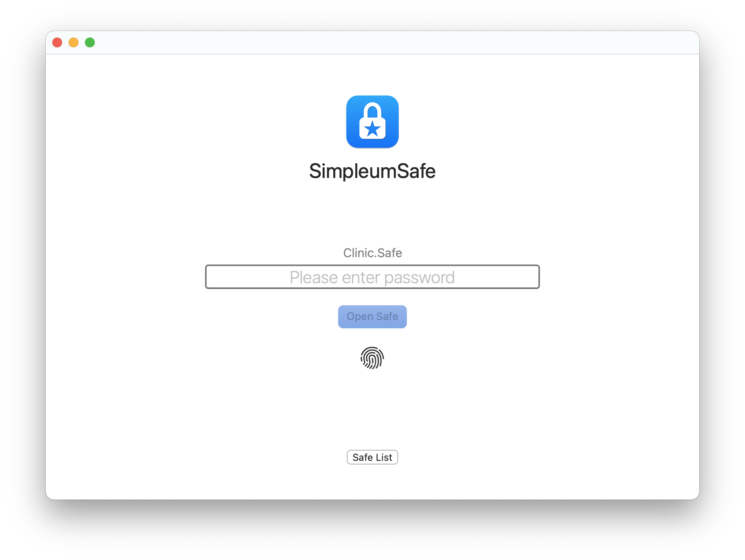Click the red close window button
Image resolution: width=745 pixels, height=560 pixels.
pyautogui.click(x=57, y=42)
